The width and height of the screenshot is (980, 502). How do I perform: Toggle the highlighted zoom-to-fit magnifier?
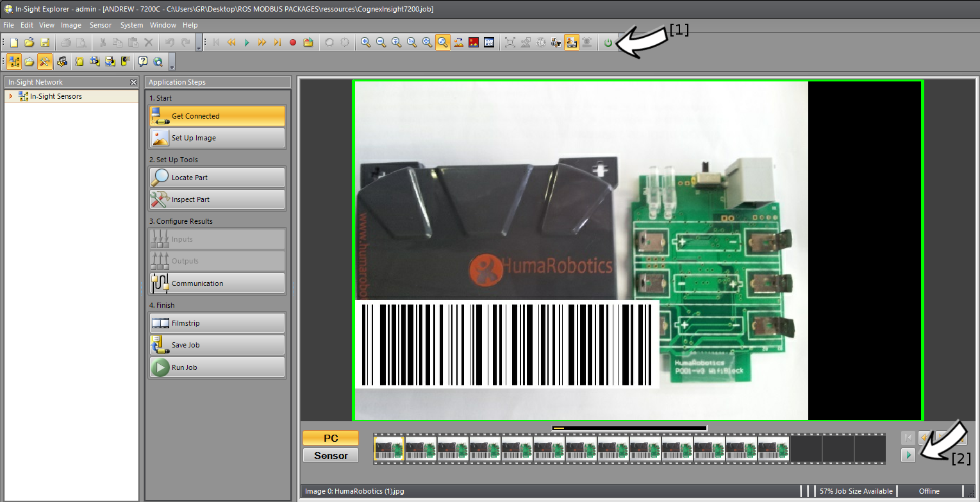coord(442,42)
